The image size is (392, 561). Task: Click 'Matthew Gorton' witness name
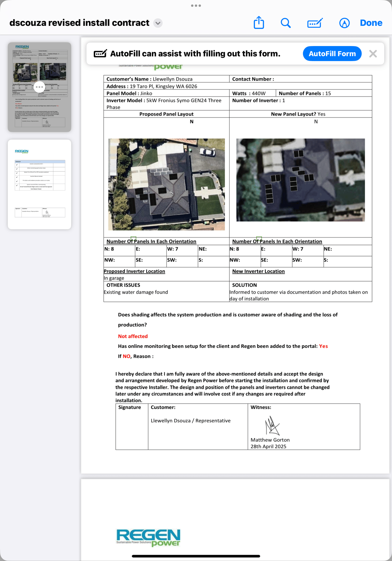270,440
